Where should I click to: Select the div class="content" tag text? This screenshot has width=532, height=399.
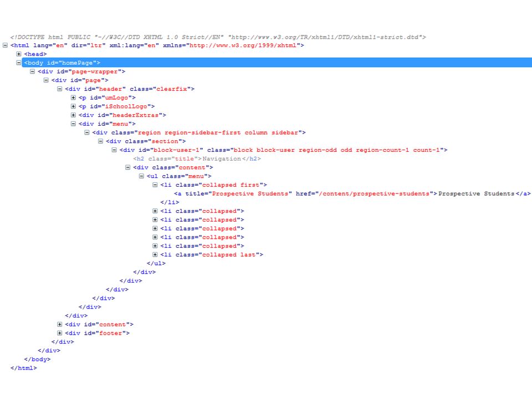[173, 167]
